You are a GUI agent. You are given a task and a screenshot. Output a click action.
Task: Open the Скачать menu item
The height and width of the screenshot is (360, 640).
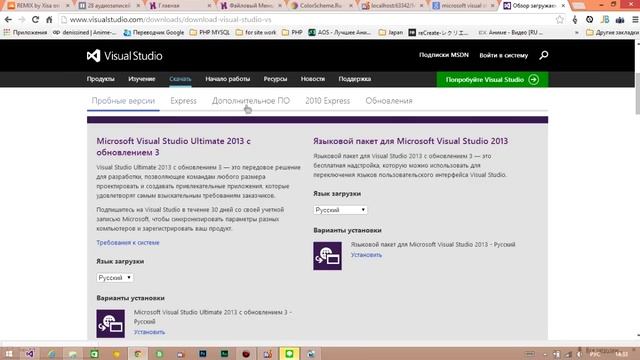pos(180,79)
